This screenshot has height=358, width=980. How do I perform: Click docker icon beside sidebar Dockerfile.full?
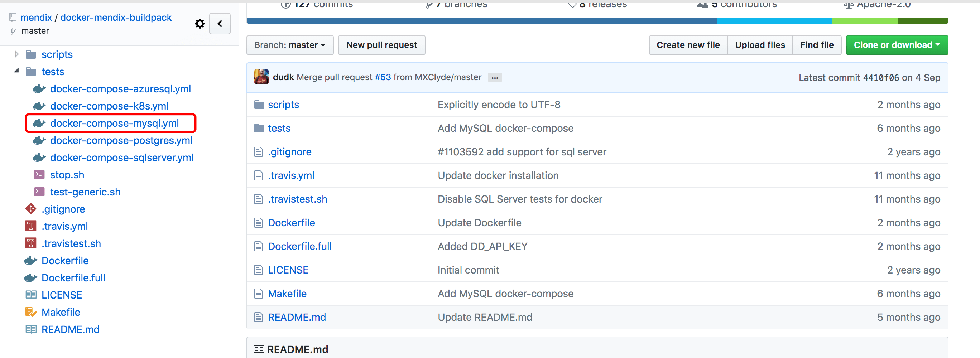point(31,278)
